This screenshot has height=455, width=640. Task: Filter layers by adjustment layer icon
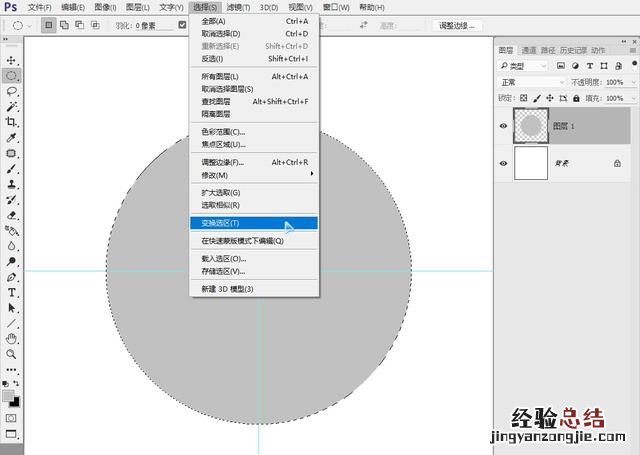pyautogui.click(x=575, y=66)
